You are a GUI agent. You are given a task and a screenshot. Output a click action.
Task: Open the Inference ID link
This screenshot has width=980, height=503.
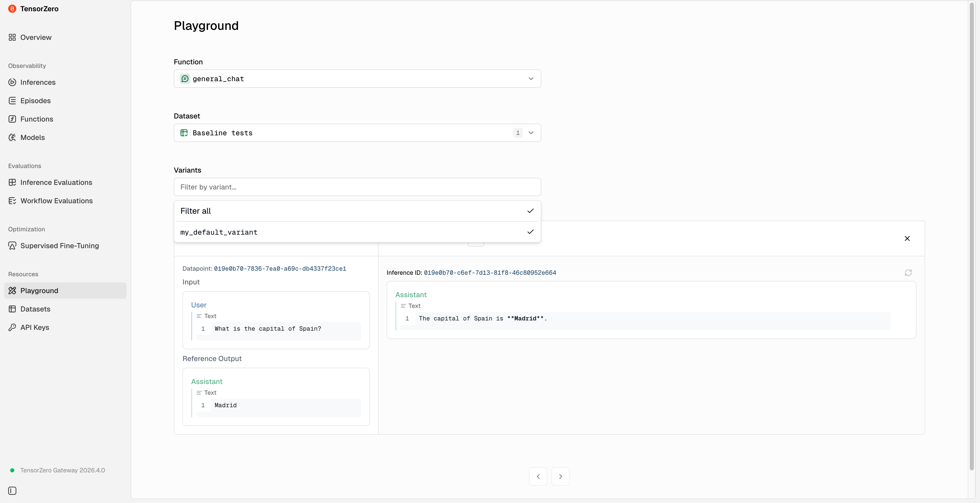(x=490, y=273)
